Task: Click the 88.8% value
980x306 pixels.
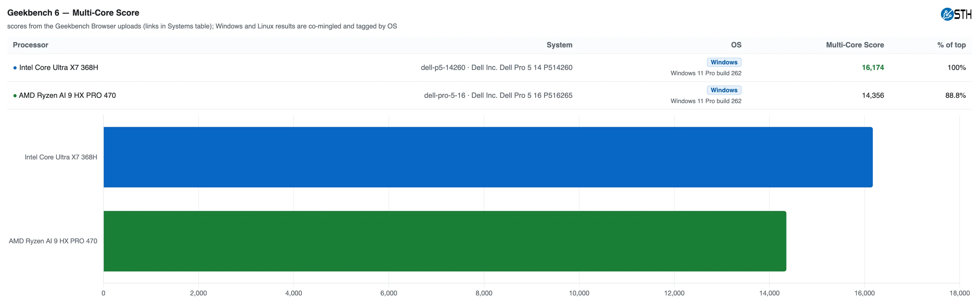Action: click(x=955, y=95)
